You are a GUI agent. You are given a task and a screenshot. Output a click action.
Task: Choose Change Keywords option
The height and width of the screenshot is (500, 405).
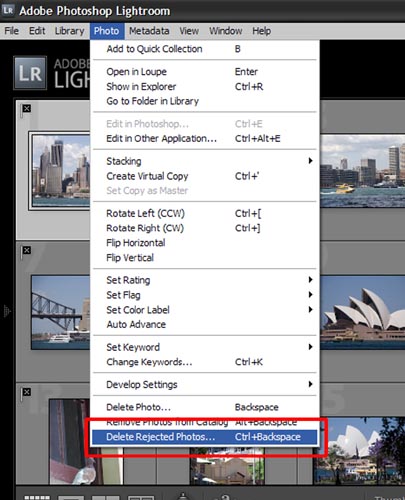[205, 362]
